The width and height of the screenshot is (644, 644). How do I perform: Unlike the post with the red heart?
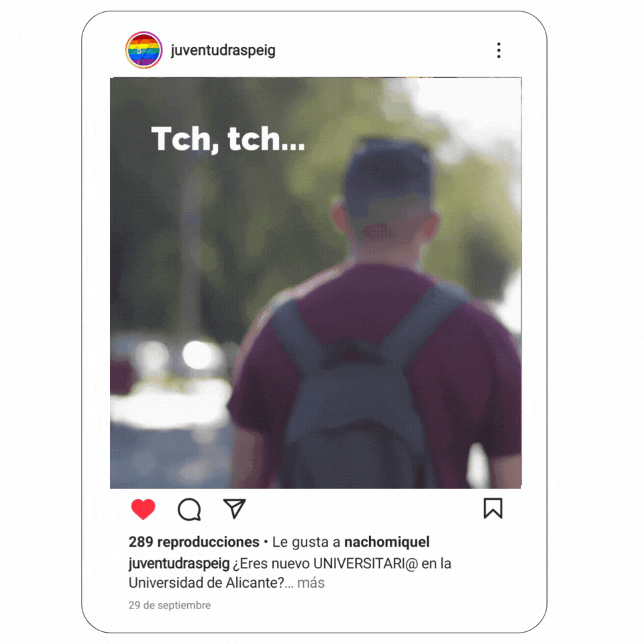pyautogui.click(x=143, y=509)
